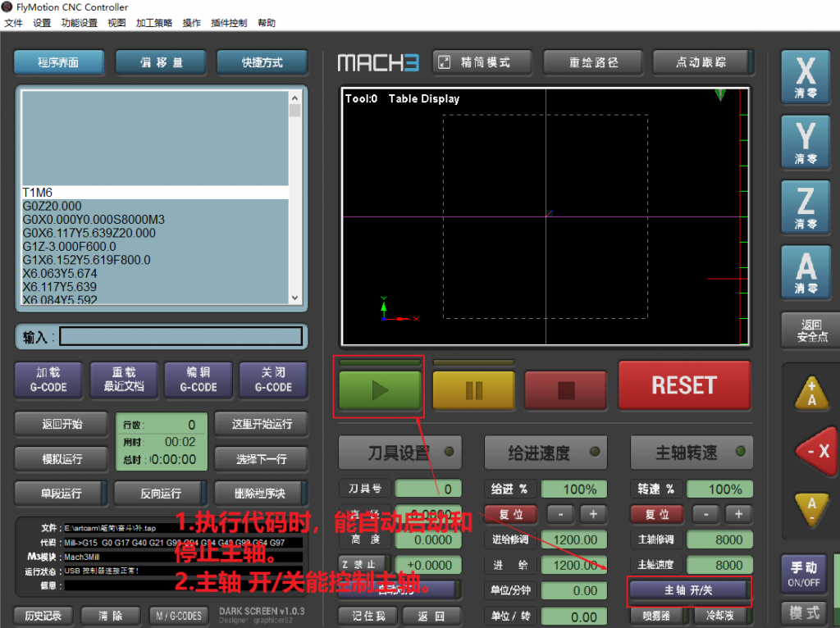Select G-code line G0Z20.000
Viewport: 840px width, 628px height.
(x=155, y=206)
